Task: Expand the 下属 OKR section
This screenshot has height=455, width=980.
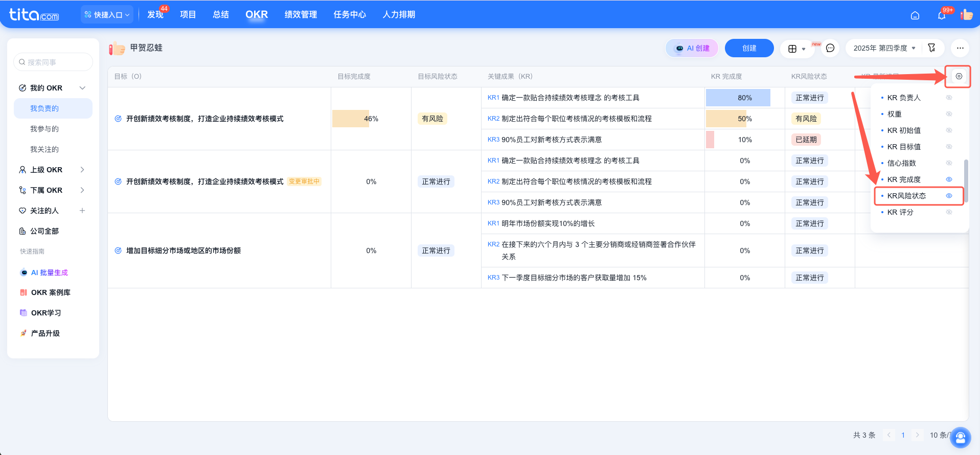Action: tap(82, 190)
